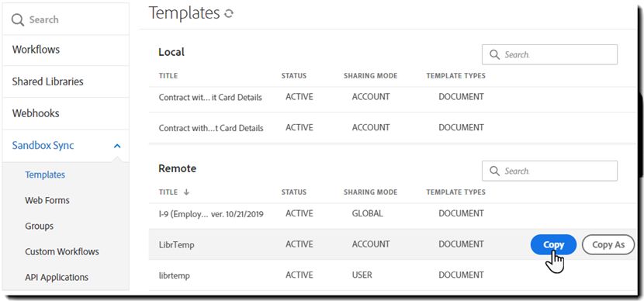Sort Local table by STATUS header
644x301 pixels.
293,75
